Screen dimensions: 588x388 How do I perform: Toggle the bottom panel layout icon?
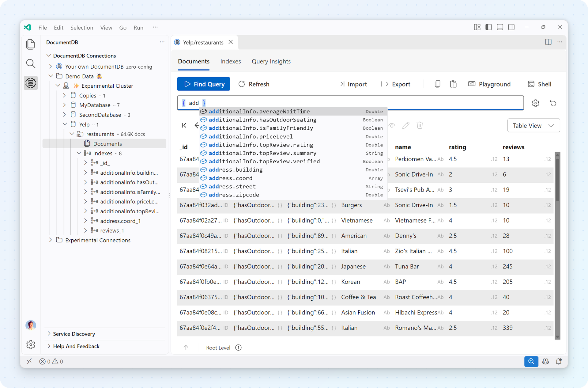[500, 27]
